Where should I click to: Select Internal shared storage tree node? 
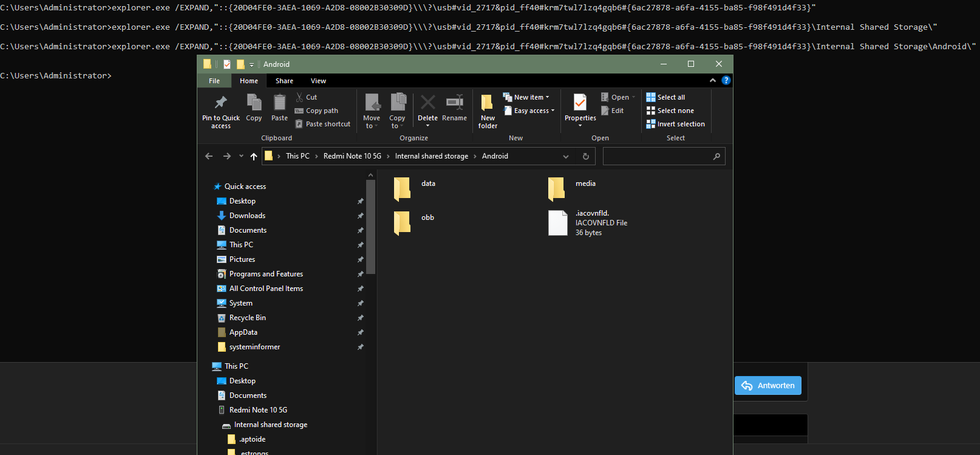[270, 425]
